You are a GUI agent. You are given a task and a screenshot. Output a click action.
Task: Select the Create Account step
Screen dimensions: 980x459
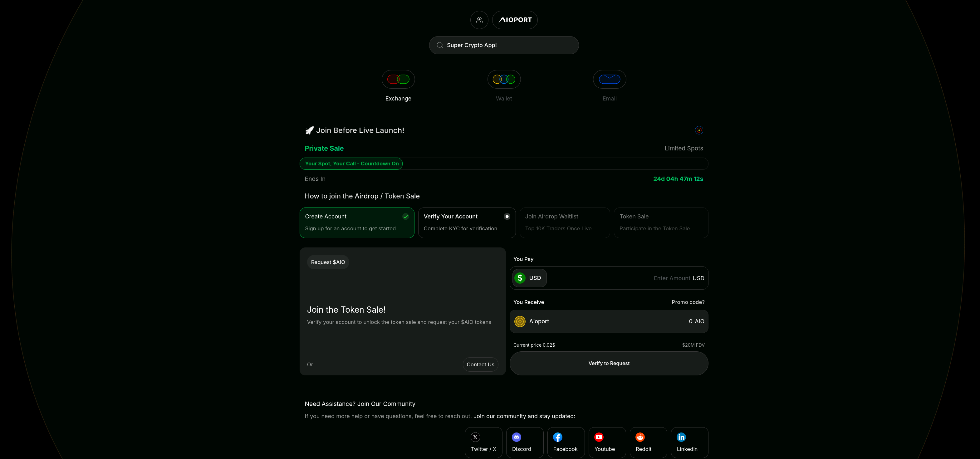357,223
